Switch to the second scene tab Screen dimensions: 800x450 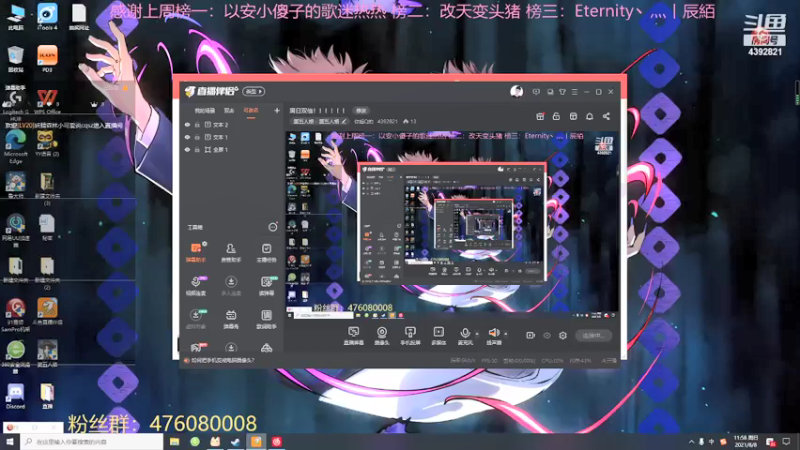tap(229, 110)
